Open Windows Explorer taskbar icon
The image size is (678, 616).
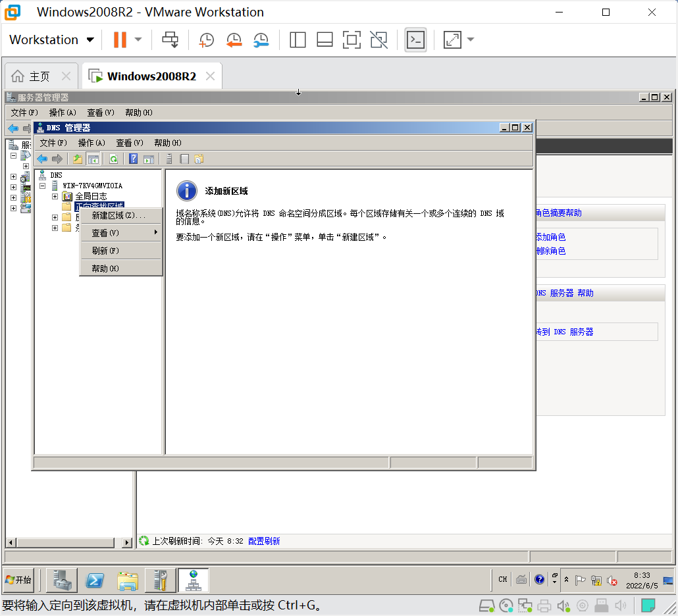(x=128, y=580)
